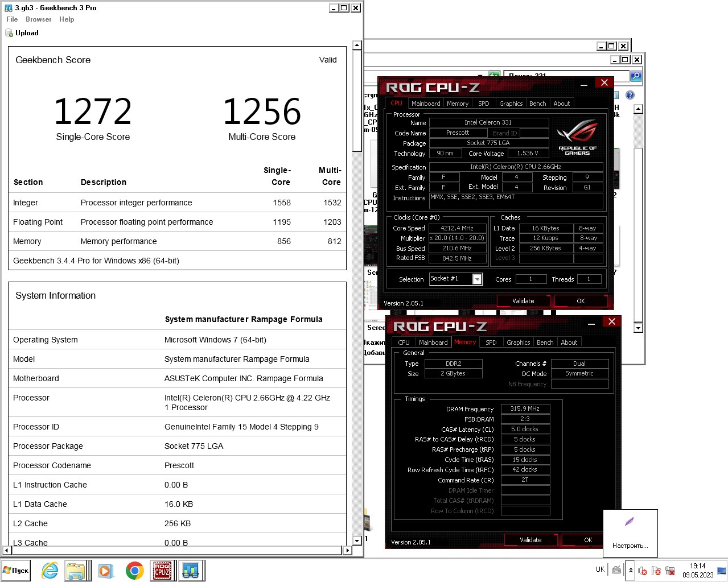Select Bench tab in lower CPU-Z window
This screenshot has width=728, height=582.
click(545, 342)
